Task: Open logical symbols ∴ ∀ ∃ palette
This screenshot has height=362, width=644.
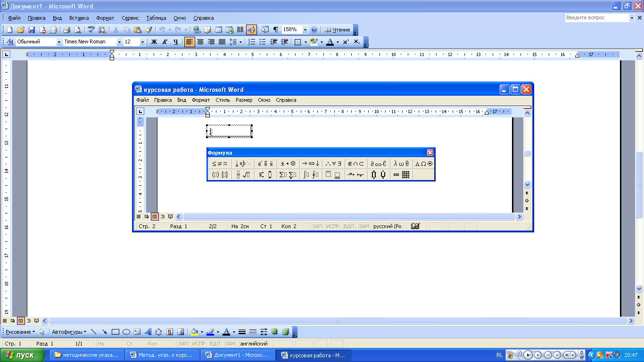Action: tap(333, 164)
